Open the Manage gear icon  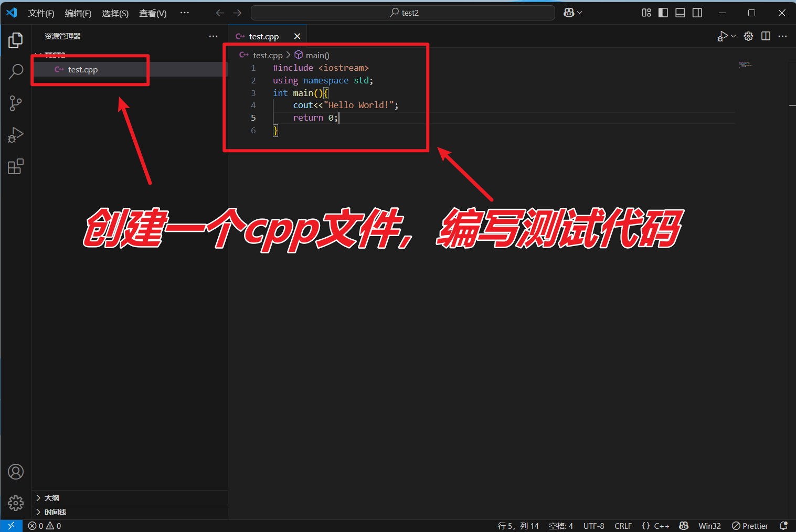pyautogui.click(x=16, y=503)
